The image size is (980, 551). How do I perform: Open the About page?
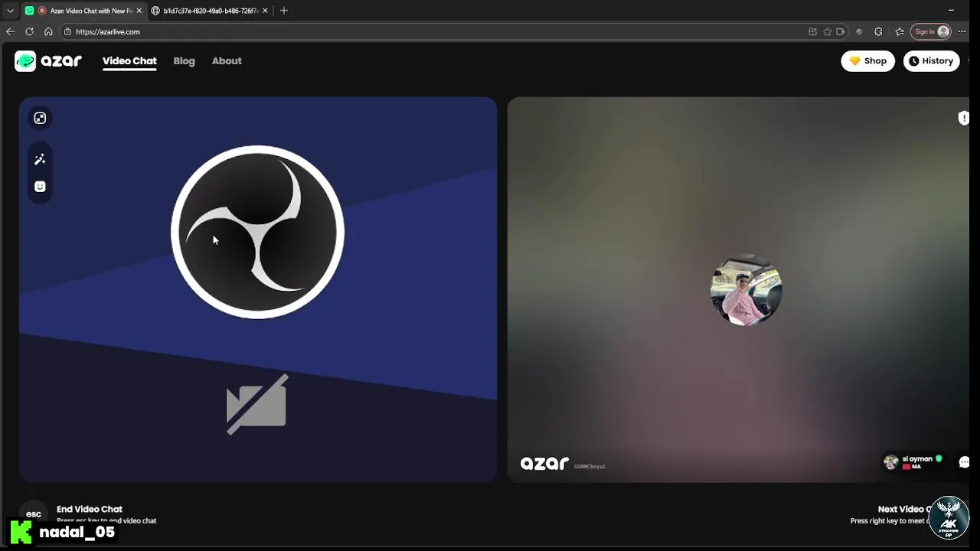[x=227, y=61]
